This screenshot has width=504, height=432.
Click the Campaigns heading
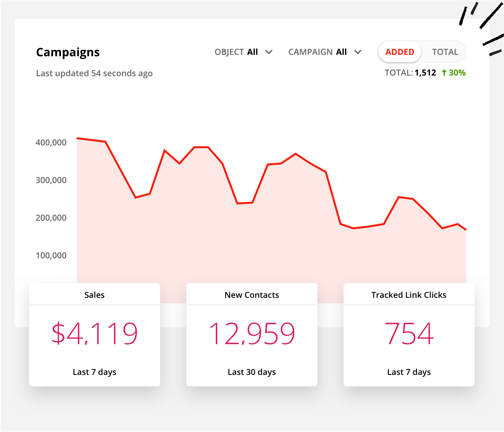click(x=68, y=52)
